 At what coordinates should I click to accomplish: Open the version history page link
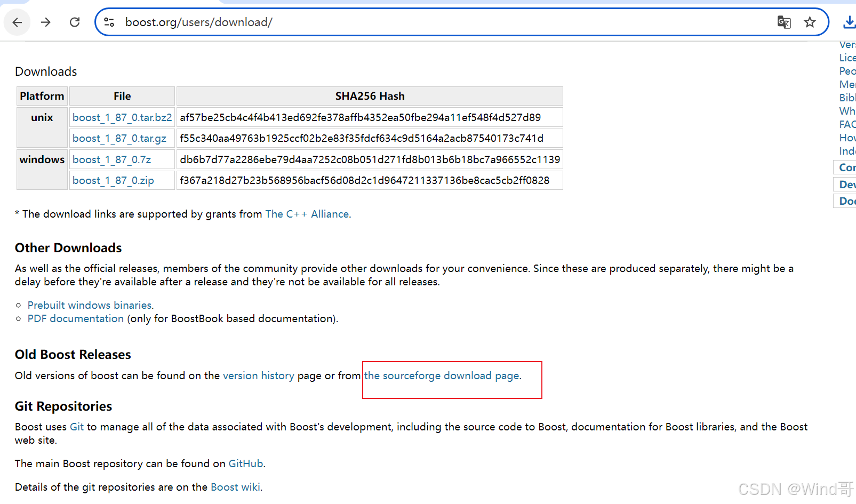(258, 375)
